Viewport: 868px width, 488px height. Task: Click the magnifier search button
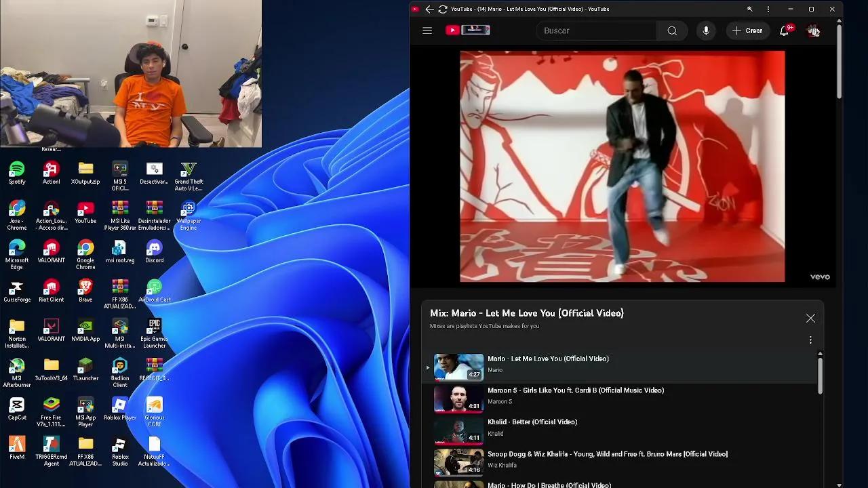point(672,30)
